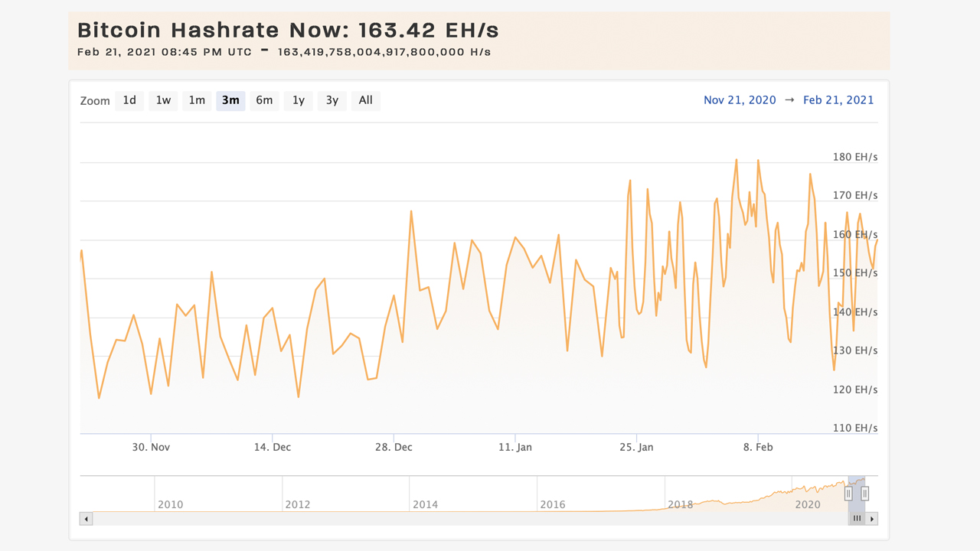Screen dimensions: 980x551
Task: Click the 170 EH/s axis label
Action: [855, 195]
